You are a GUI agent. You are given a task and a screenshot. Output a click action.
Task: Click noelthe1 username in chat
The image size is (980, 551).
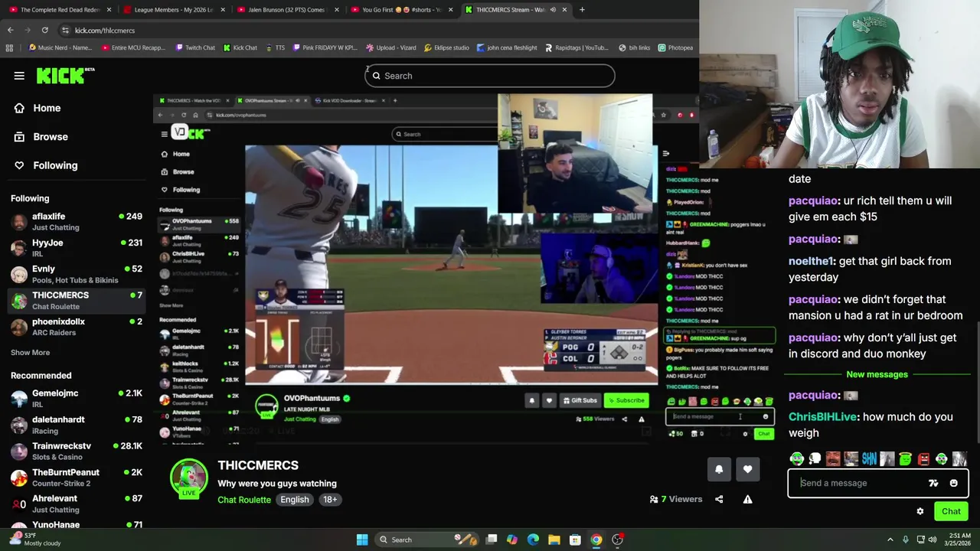[x=812, y=261]
